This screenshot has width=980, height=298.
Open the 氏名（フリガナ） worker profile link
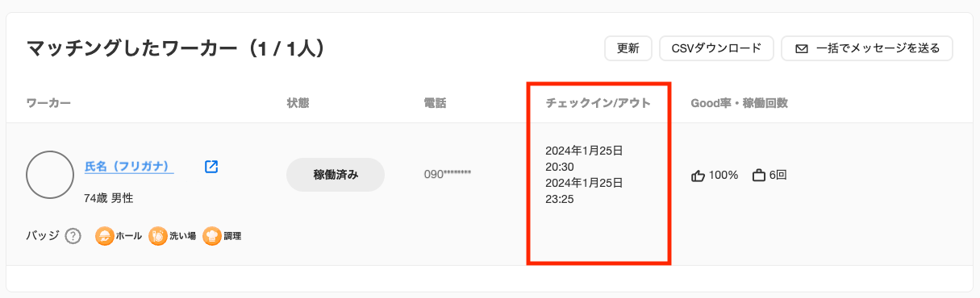coord(129,167)
